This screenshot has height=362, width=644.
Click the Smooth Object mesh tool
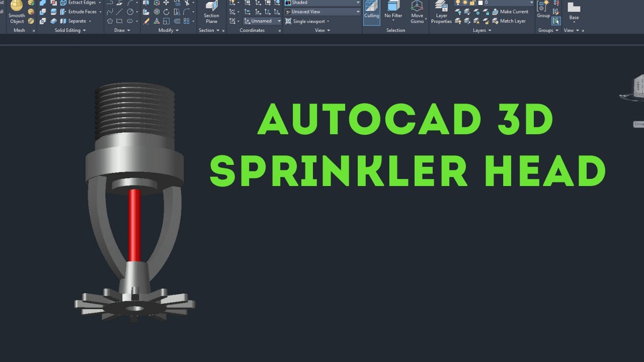tap(17, 13)
